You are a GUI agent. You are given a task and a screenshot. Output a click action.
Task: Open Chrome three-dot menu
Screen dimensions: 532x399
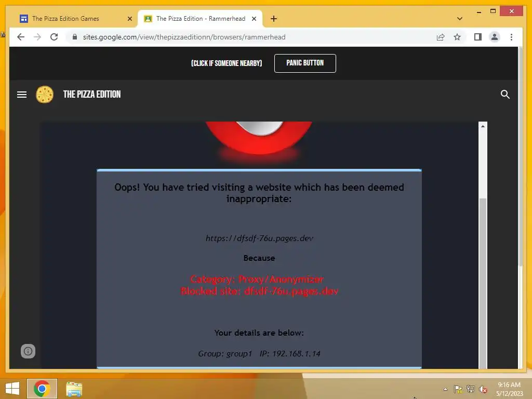(511, 37)
